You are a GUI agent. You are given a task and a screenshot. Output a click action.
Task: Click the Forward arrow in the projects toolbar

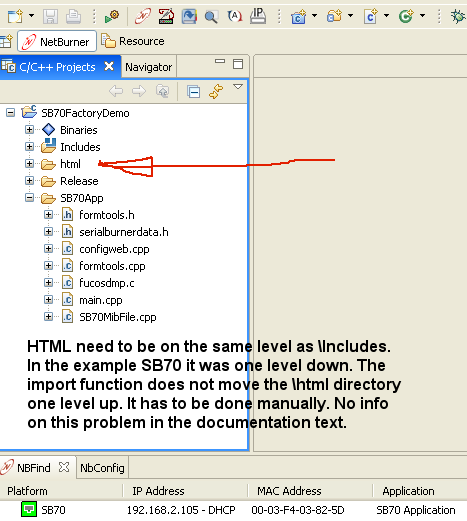[x=139, y=91]
